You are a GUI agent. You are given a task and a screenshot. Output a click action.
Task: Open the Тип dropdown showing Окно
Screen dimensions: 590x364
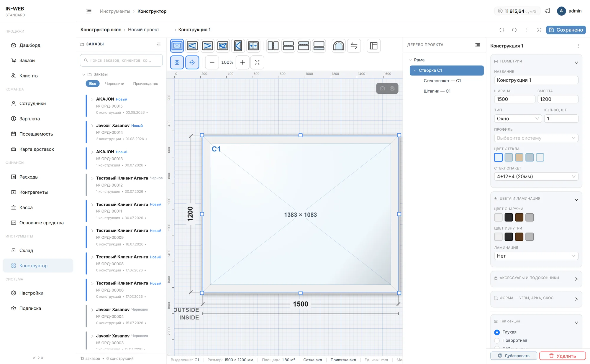[518, 118]
